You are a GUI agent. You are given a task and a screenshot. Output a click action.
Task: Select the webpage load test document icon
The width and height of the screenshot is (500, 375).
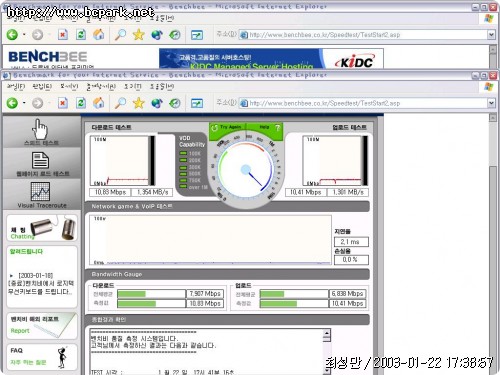(x=40, y=160)
